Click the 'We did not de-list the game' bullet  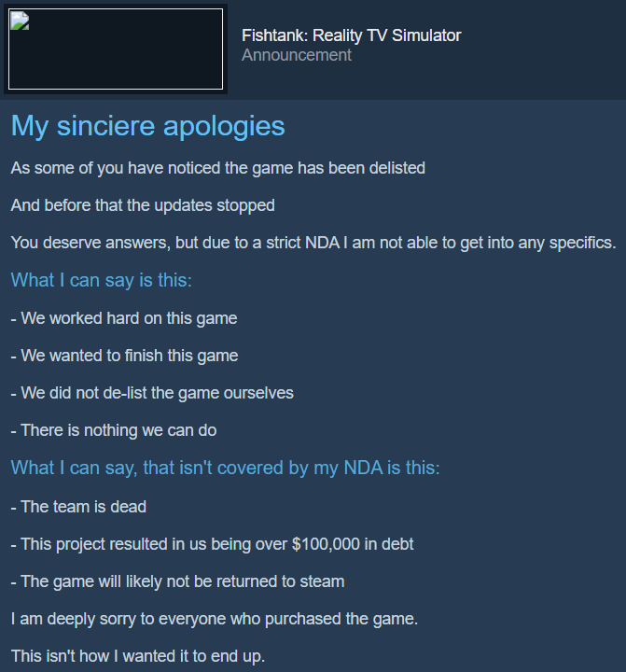152,393
